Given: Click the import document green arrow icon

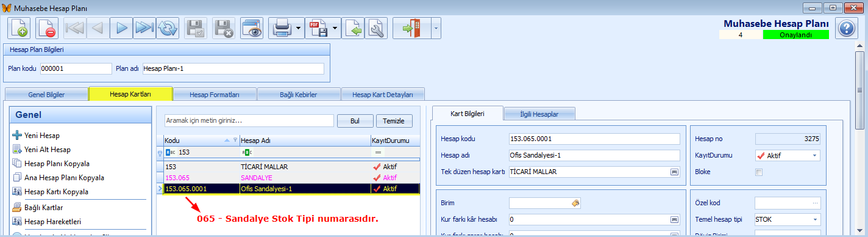Looking at the screenshot, I should click(354, 28).
